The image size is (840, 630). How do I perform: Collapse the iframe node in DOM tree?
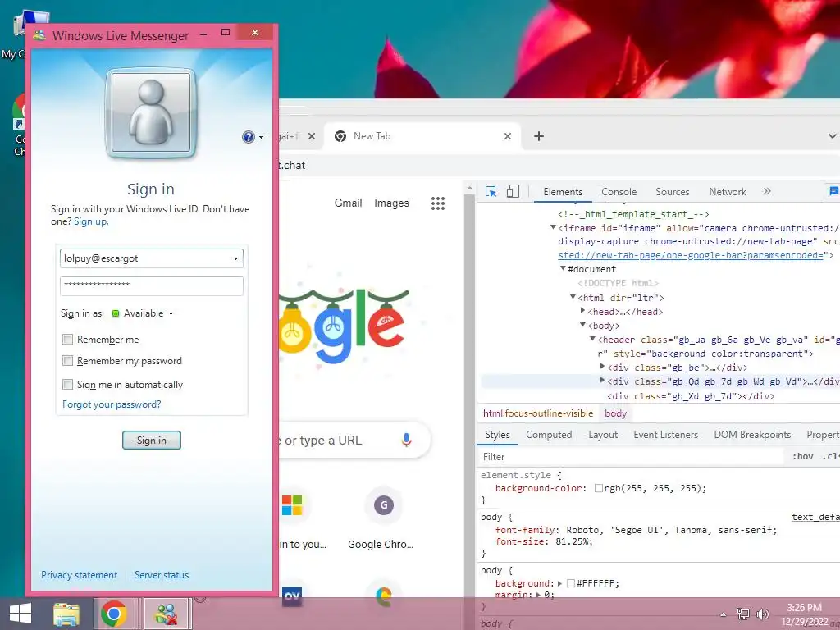[553, 228]
